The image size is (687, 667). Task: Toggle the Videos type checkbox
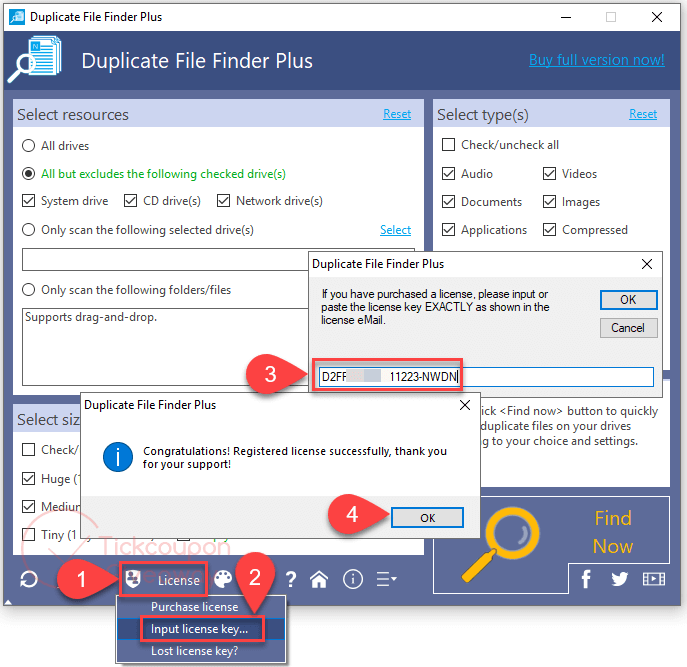pos(549,174)
